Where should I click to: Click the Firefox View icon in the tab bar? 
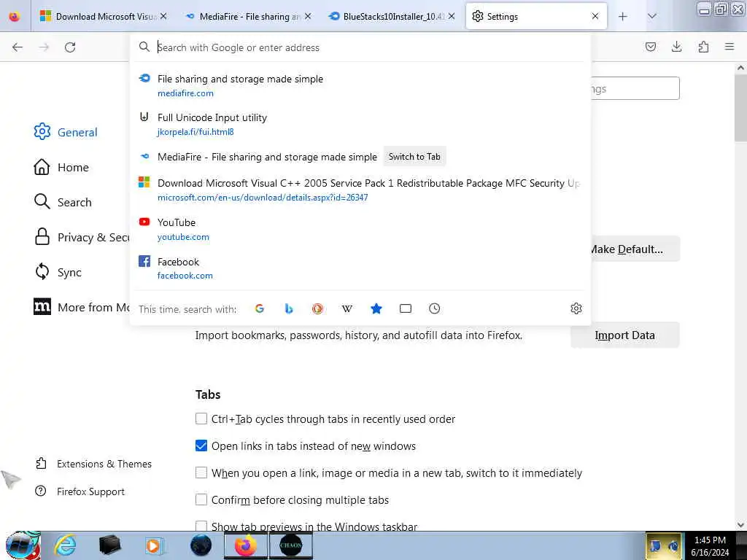pyautogui.click(x=15, y=16)
